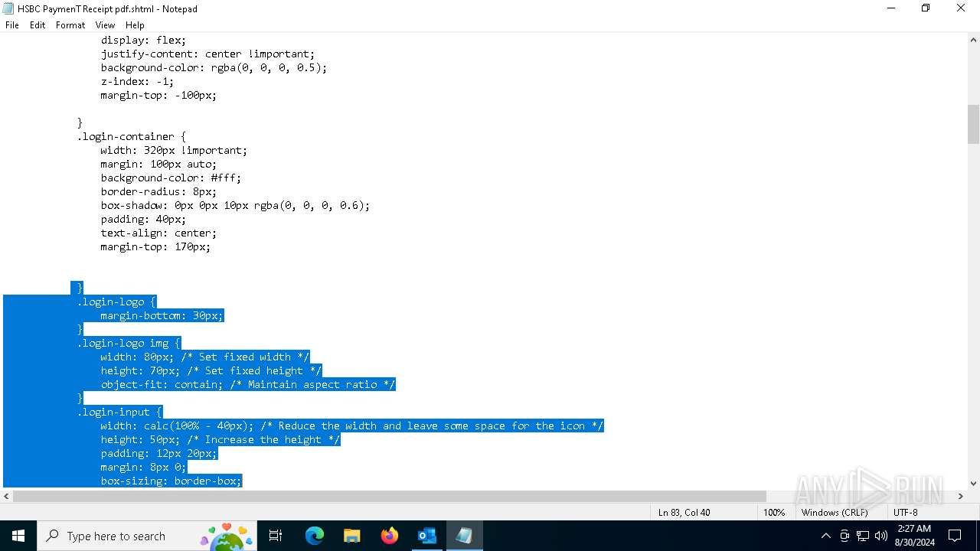Launch Firefox from the taskbar
This screenshot has width=980, height=551.
(x=389, y=536)
